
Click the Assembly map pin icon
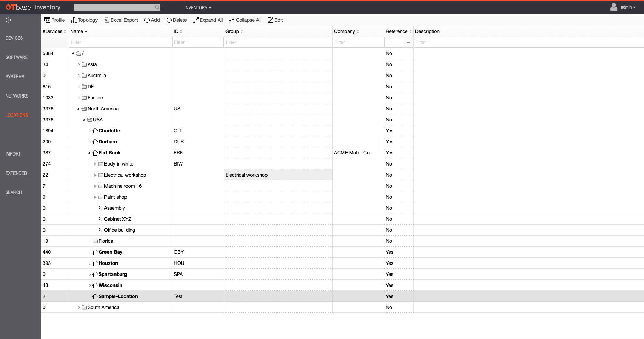(101, 208)
